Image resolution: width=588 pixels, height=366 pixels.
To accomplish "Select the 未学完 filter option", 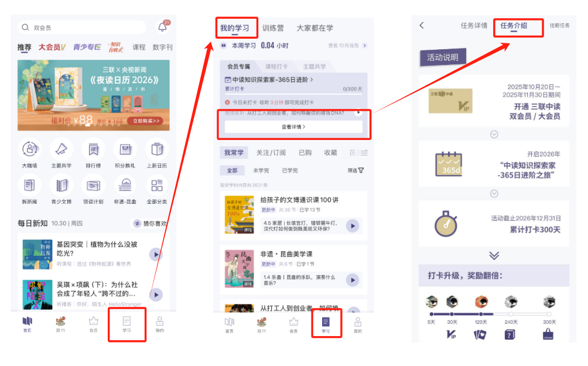I will (261, 170).
